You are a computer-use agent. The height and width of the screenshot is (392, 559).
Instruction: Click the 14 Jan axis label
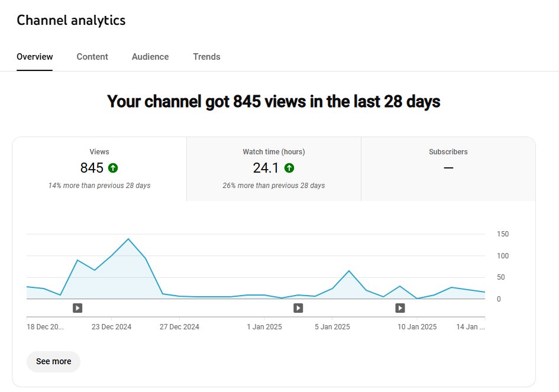point(471,327)
